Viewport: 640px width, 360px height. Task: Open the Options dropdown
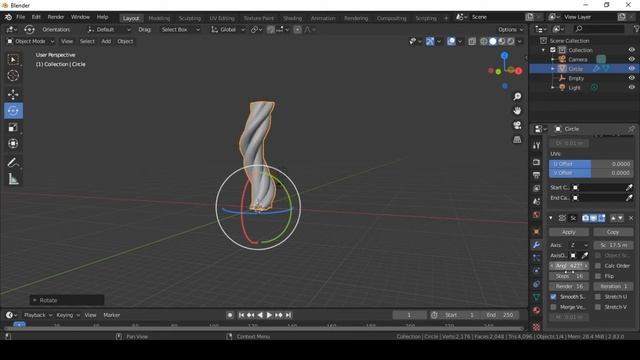tap(510, 29)
